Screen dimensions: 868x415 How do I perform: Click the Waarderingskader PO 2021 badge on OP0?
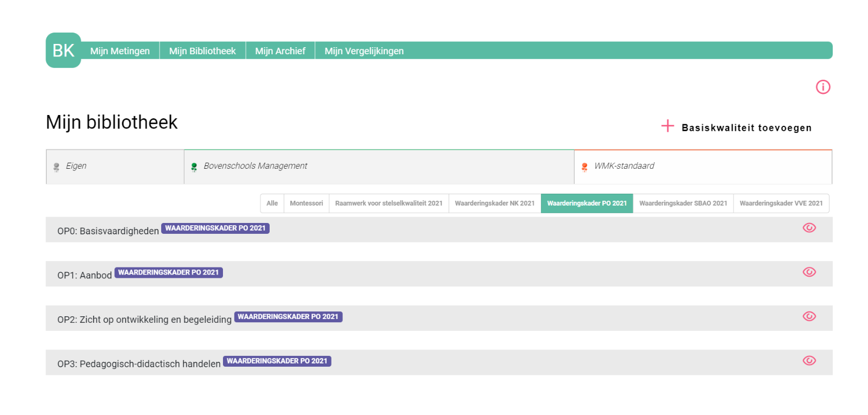pyautogui.click(x=215, y=228)
